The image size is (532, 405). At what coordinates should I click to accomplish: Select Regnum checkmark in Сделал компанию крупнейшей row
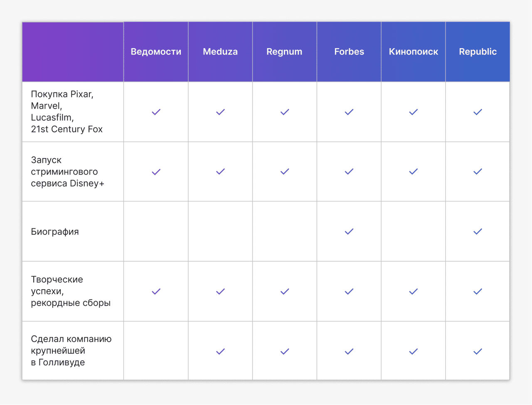(x=285, y=351)
